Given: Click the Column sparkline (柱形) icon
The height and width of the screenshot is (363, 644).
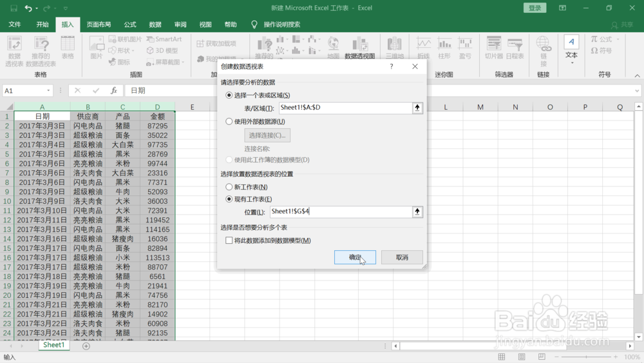Looking at the screenshot, I should click(x=444, y=48).
